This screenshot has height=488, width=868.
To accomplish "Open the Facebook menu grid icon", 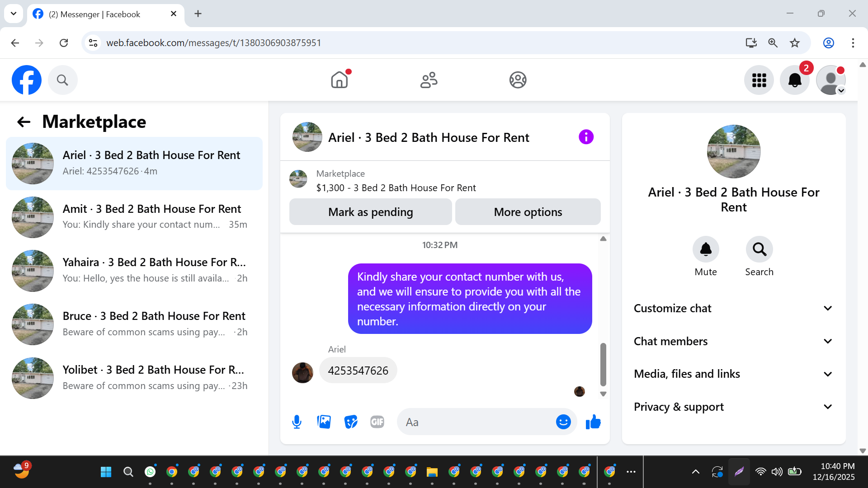I will point(759,80).
